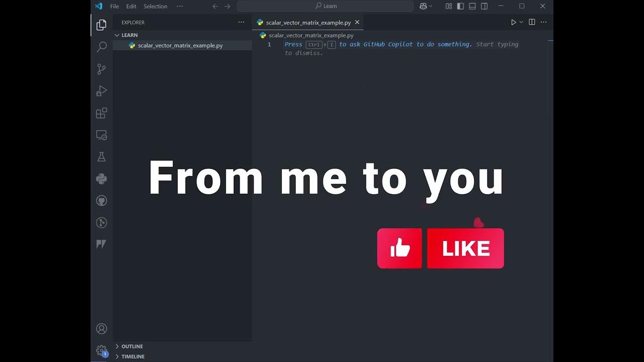Open the Remote Explorer view
Viewport: 644px width, 362px height.
coord(102,135)
